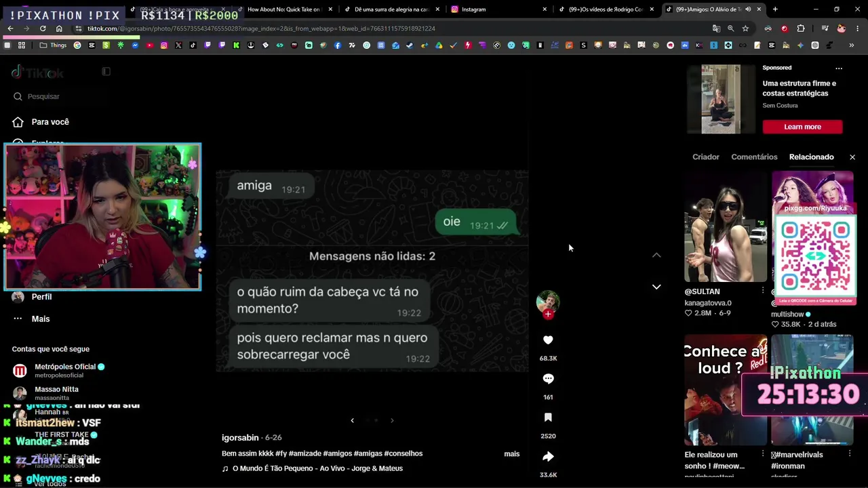Follow igorsabin with the red plus badge
The height and width of the screenshot is (488, 868).
(x=548, y=314)
